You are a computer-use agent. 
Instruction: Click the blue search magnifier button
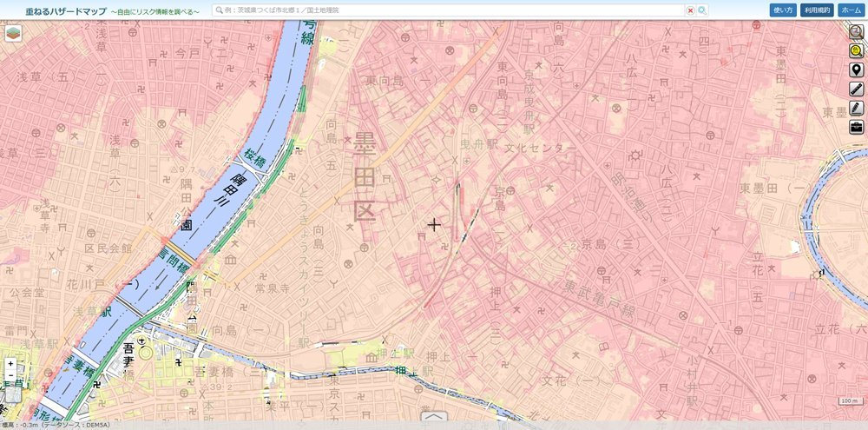click(x=702, y=10)
